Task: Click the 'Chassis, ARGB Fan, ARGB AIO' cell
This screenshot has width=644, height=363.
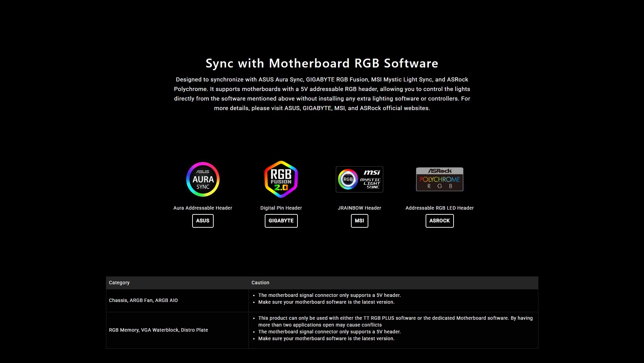Action: (x=177, y=301)
